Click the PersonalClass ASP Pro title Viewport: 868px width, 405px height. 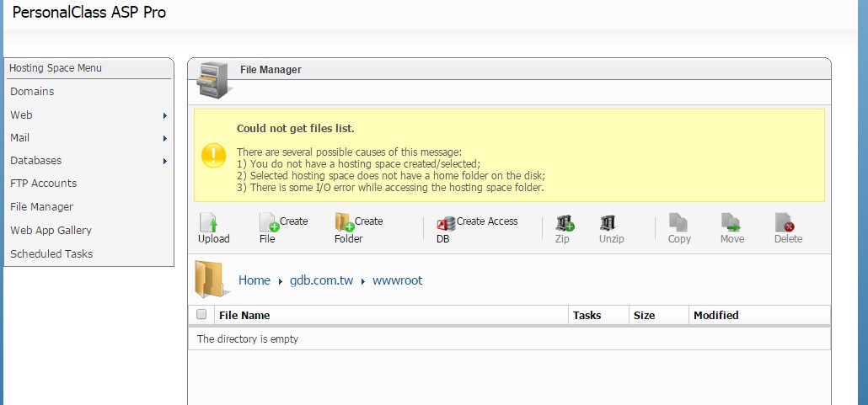point(89,12)
